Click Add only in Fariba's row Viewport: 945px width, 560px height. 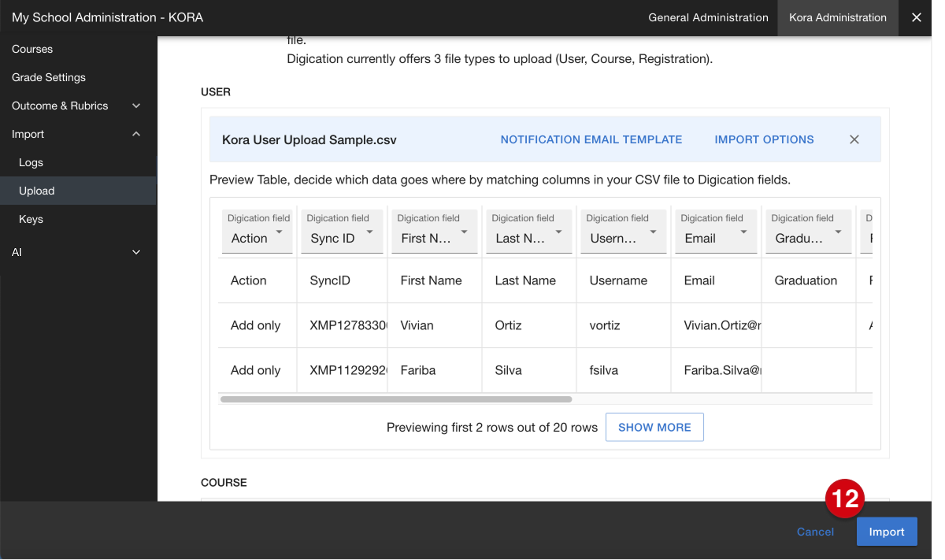[x=258, y=370]
